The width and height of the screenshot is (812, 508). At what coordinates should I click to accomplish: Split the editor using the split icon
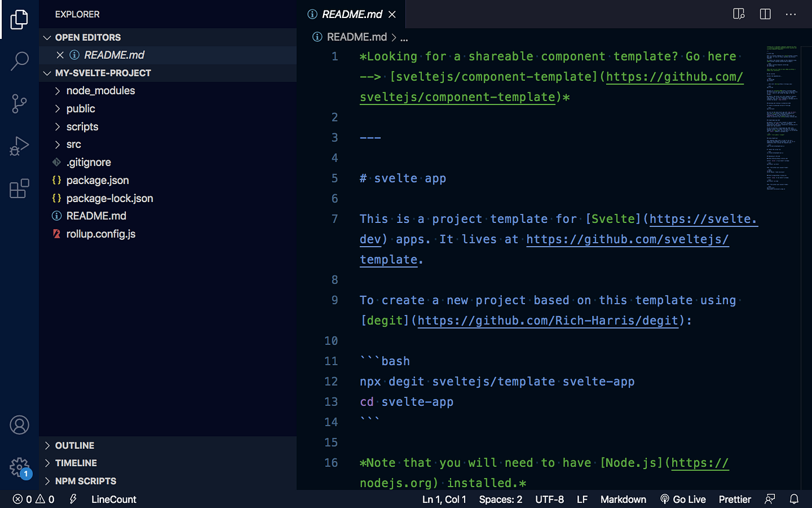click(x=764, y=13)
